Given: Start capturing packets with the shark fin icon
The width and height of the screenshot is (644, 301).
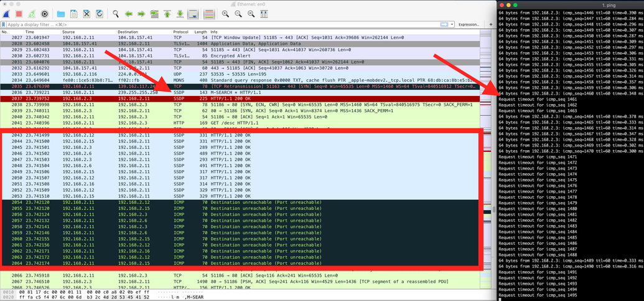Looking at the screenshot, I should 6,14.
